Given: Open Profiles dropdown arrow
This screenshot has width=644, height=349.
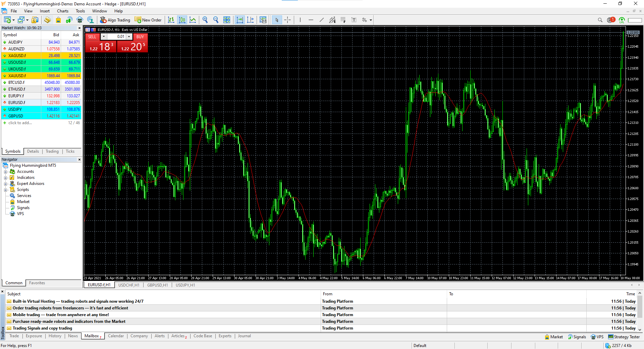Looking at the screenshot, I should 28,20.
